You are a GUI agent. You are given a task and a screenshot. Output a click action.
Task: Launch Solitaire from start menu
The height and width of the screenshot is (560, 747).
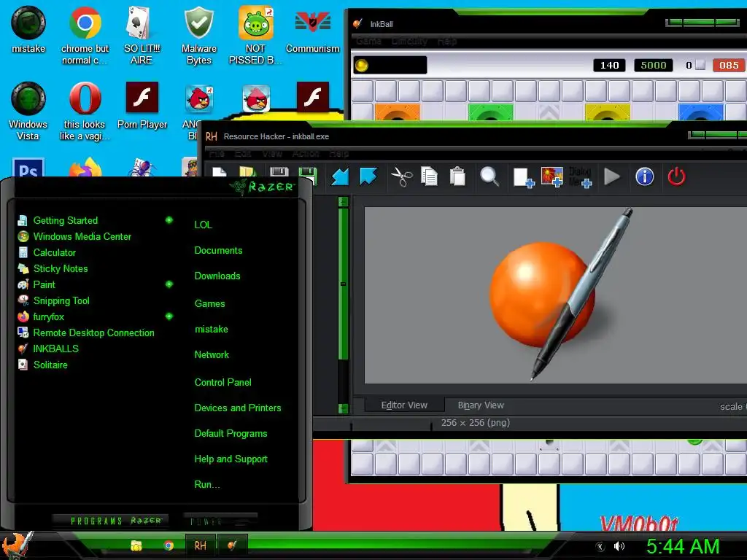pyautogui.click(x=42, y=365)
